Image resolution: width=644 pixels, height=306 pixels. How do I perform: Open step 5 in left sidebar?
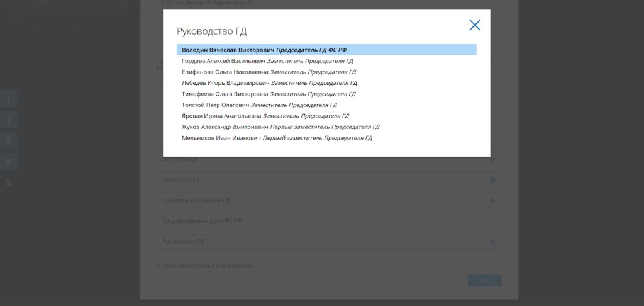click(x=8, y=183)
